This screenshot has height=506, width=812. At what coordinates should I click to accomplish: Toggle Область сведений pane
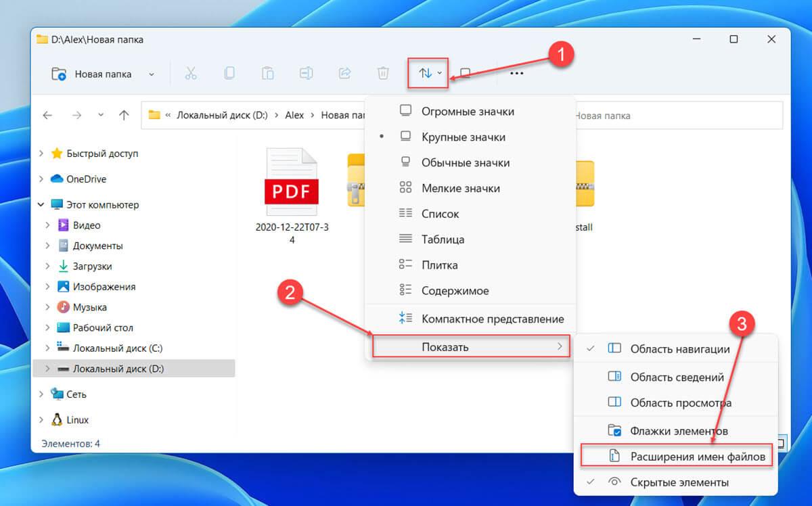pyautogui.click(x=677, y=377)
